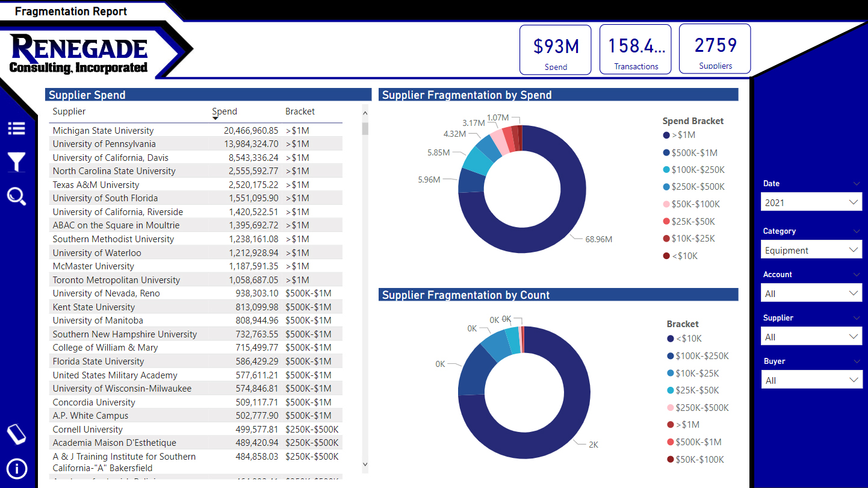
Task: Select the Concordia University row
Action: click(x=196, y=402)
